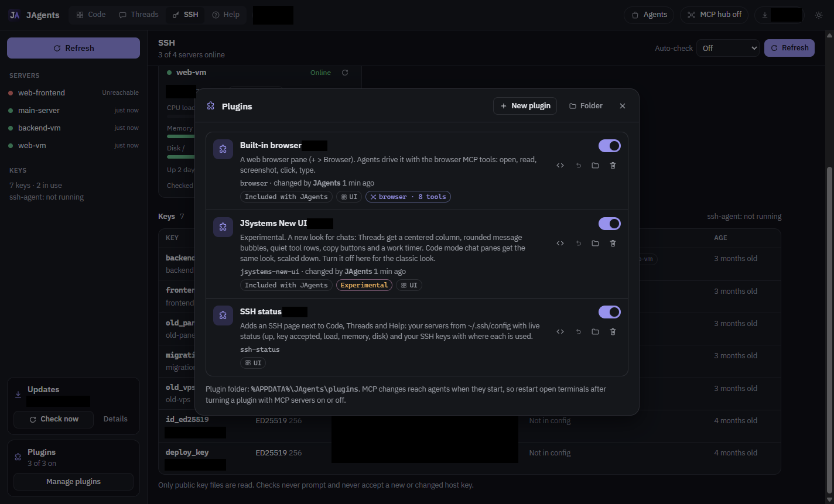Check now for updates
The width and height of the screenshot is (834, 504).
53,419
